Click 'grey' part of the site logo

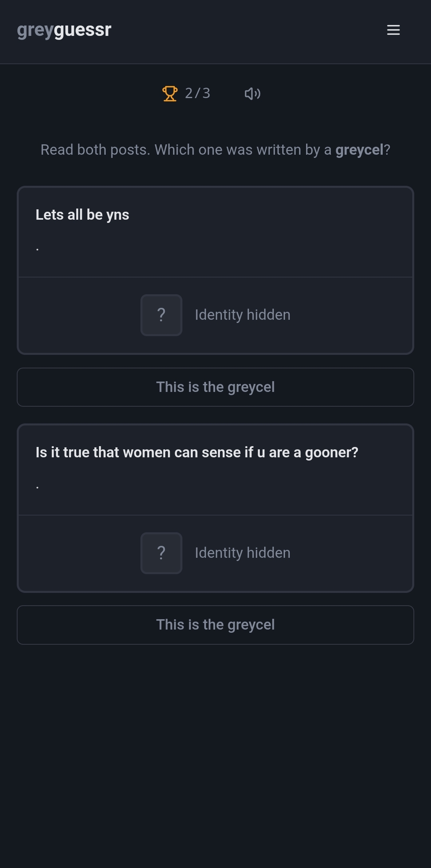(x=35, y=30)
